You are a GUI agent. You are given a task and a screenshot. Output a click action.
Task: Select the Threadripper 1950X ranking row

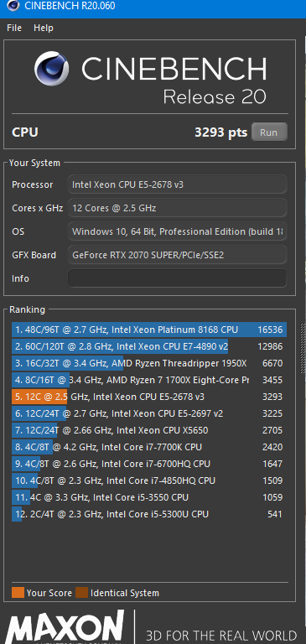pos(148,363)
